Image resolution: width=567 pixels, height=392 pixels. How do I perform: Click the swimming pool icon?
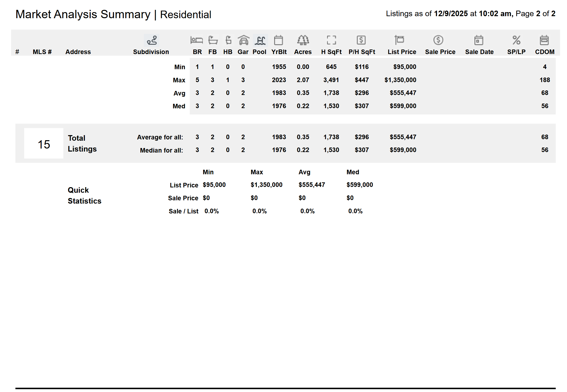(x=260, y=40)
